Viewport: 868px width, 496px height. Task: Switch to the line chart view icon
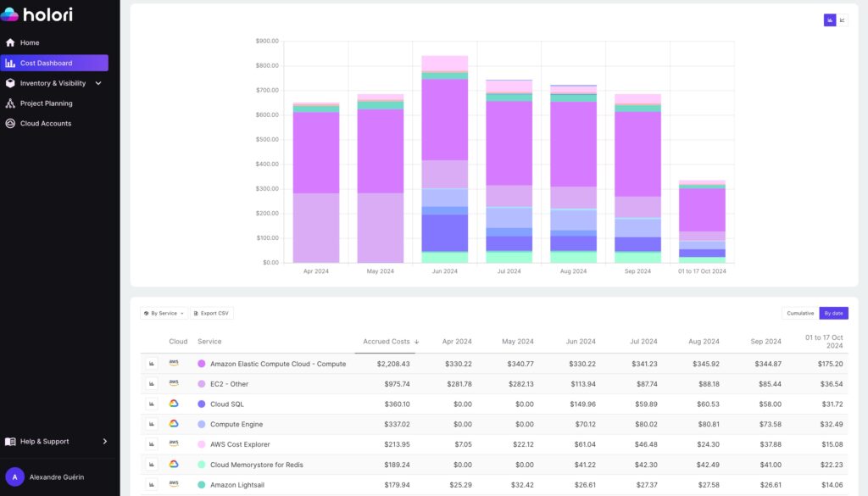pyautogui.click(x=842, y=19)
